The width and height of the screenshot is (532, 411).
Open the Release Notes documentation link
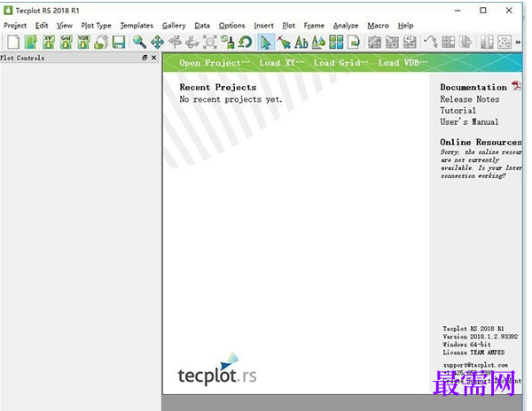(x=470, y=99)
